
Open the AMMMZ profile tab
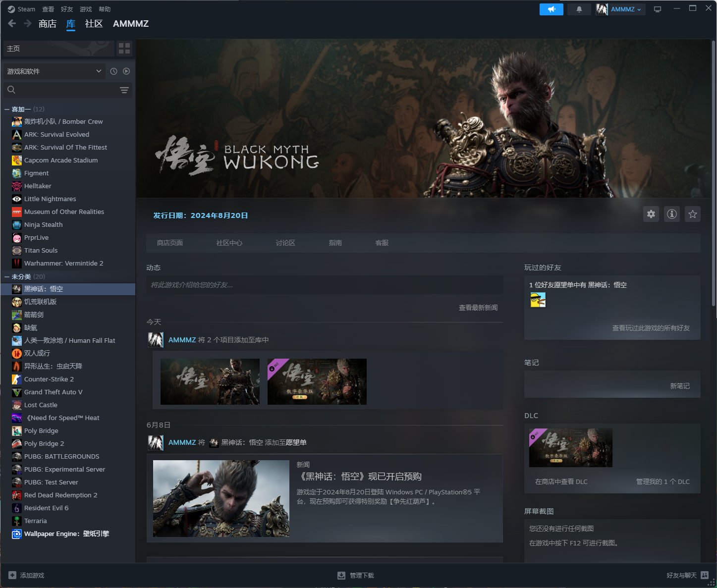[x=131, y=23]
